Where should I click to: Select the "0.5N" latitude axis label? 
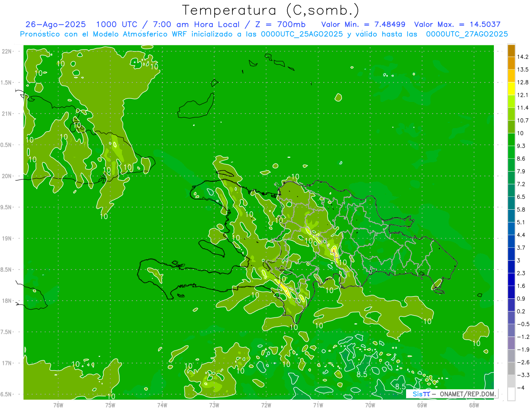coord(7,145)
